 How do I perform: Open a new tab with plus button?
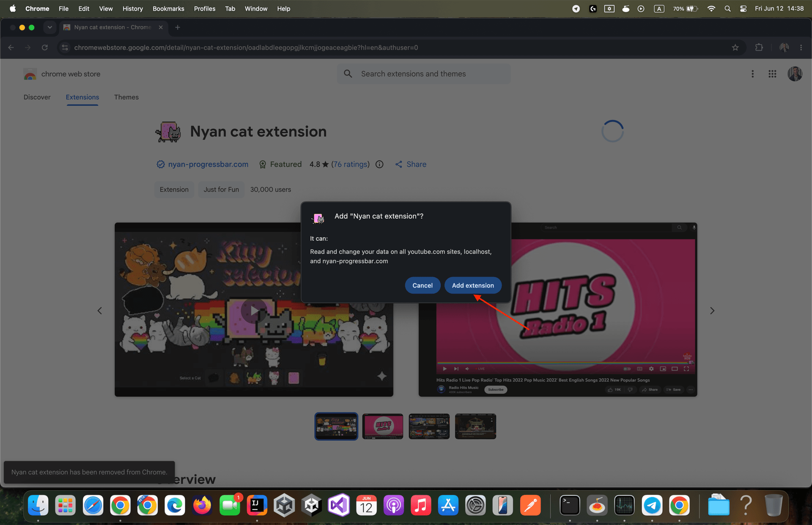click(178, 27)
